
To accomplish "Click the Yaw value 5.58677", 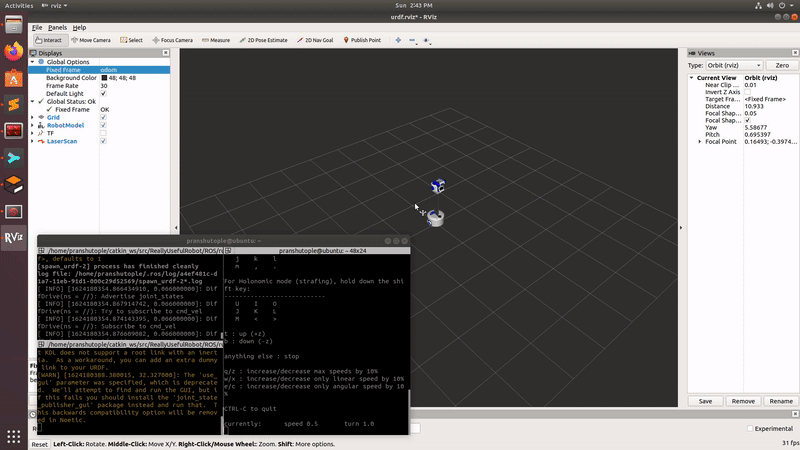I will click(755, 128).
